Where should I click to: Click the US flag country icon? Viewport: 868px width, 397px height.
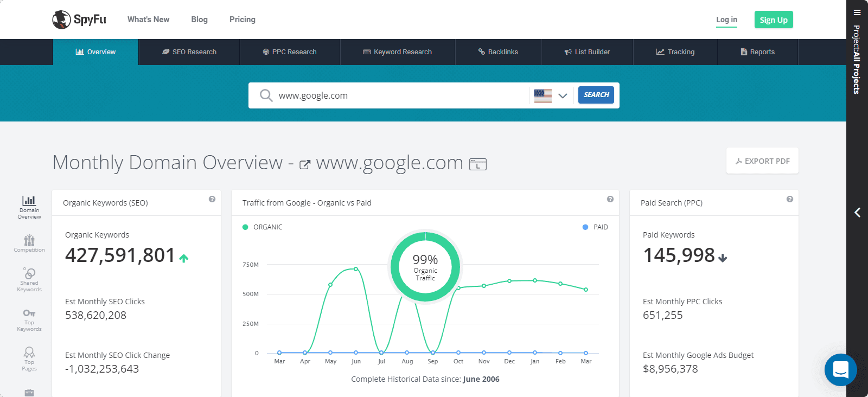[x=543, y=95]
